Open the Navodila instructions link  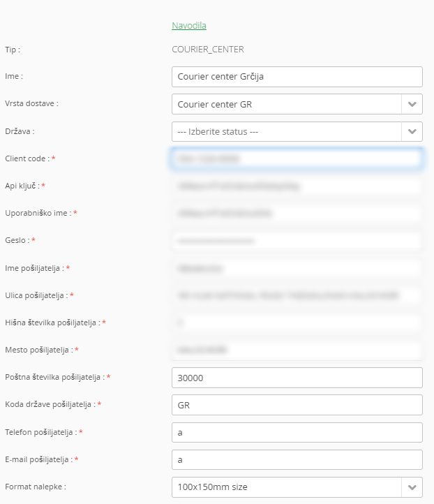coord(189,25)
